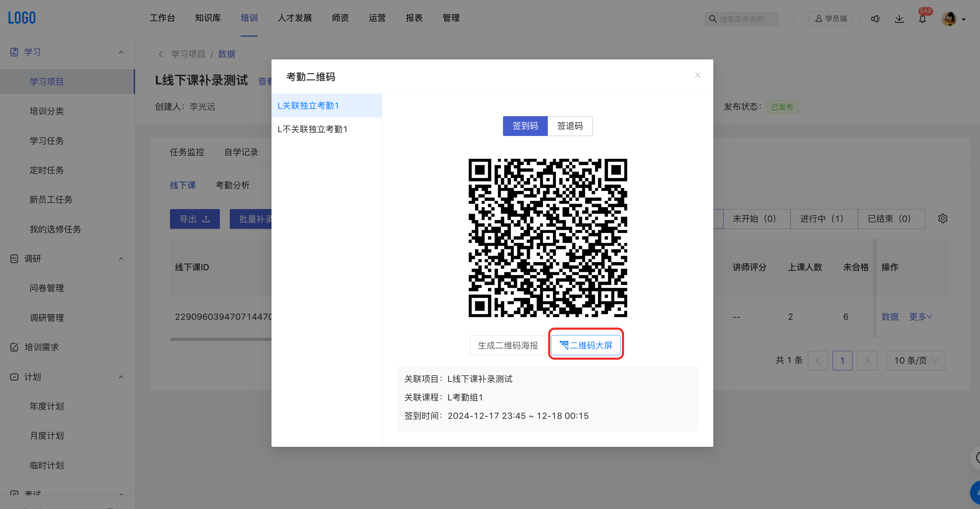Open the 数据 link in the table row
980x509 pixels.
[890, 316]
